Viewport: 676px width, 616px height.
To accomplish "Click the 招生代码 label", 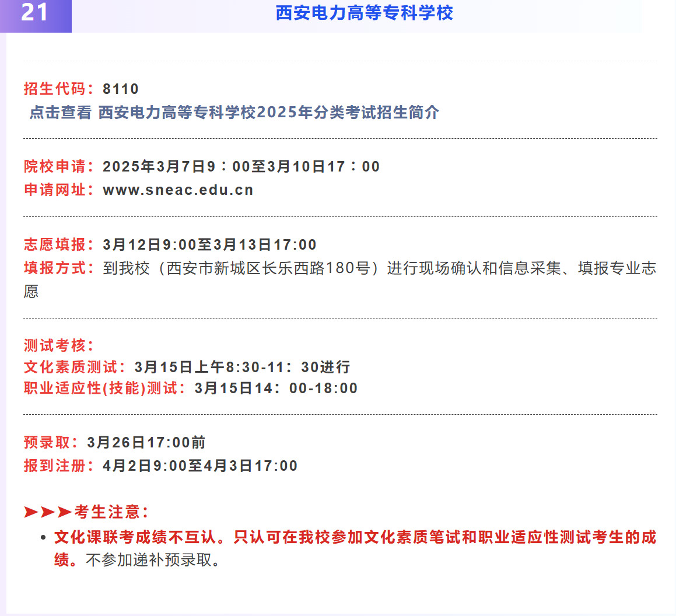I will click(55, 88).
